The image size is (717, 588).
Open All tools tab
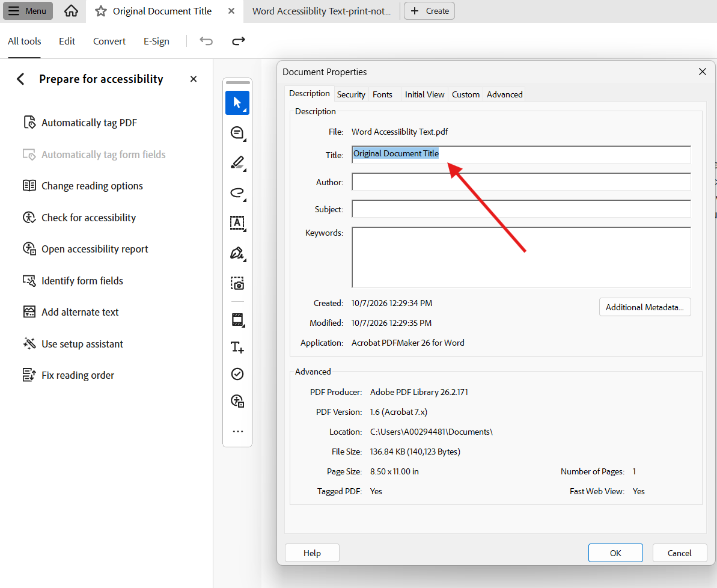(24, 41)
